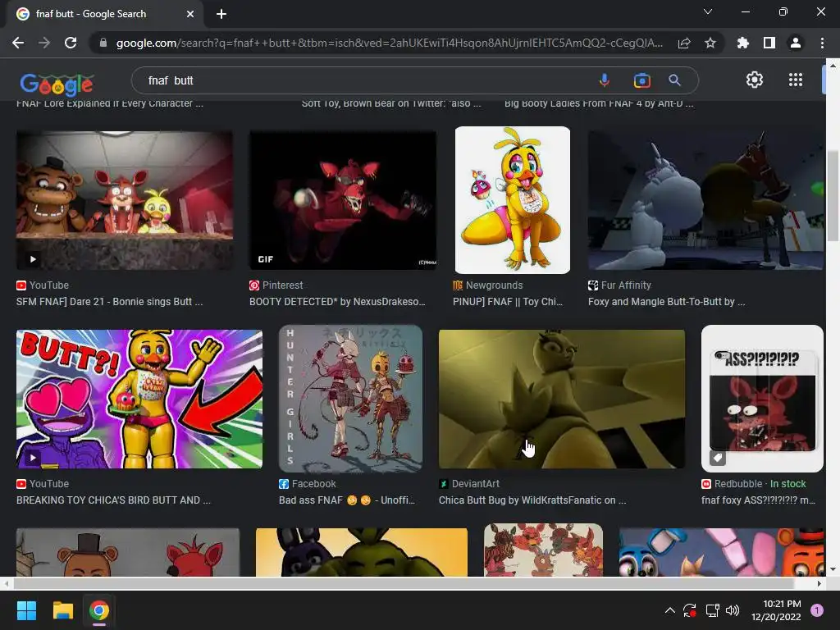Open the SFM FNAF Dare 21 YouTube thumbnail
This screenshot has width=840, height=630.
point(125,200)
